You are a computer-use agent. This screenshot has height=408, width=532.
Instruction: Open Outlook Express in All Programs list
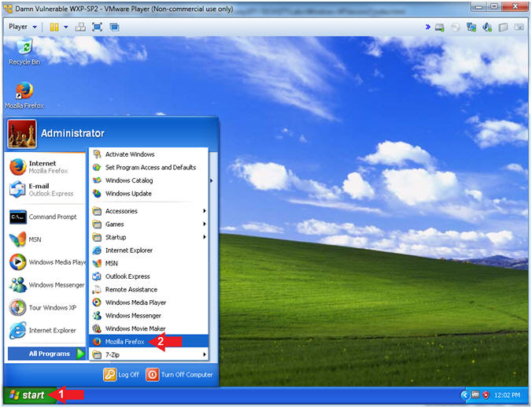(x=149, y=276)
